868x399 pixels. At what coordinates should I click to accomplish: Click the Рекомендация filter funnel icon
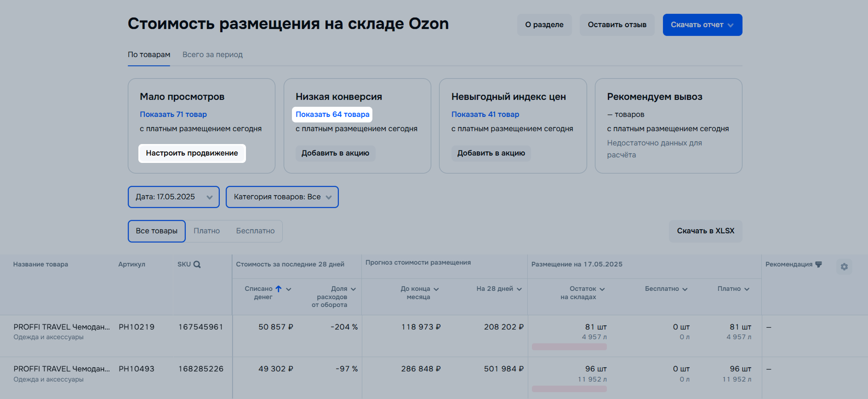click(818, 265)
